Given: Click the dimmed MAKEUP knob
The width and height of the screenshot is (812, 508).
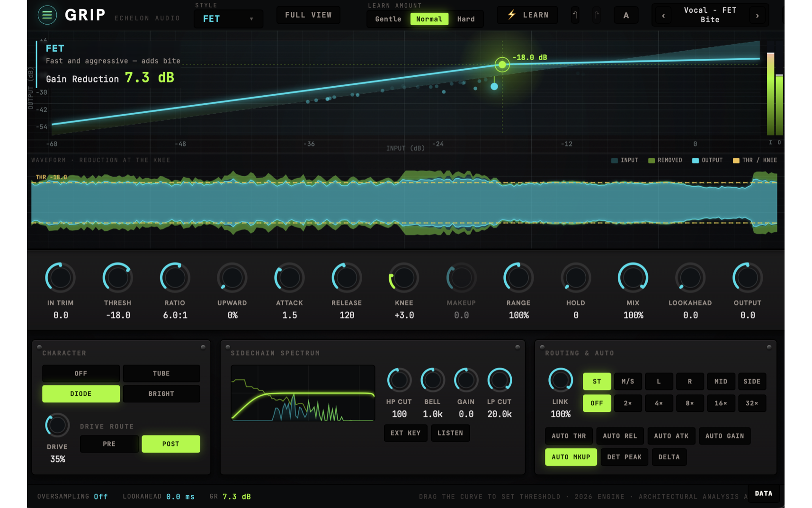Looking at the screenshot, I should tap(461, 277).
